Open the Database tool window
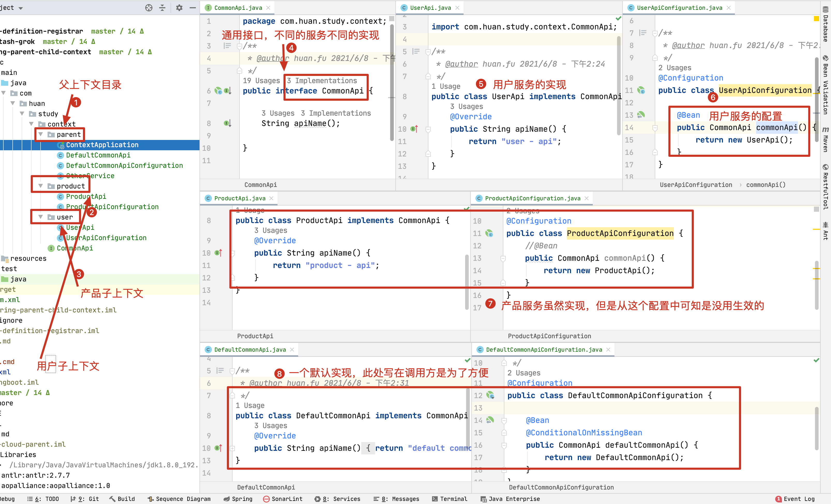Screen dimensions: 831x504 coord(825,24)
